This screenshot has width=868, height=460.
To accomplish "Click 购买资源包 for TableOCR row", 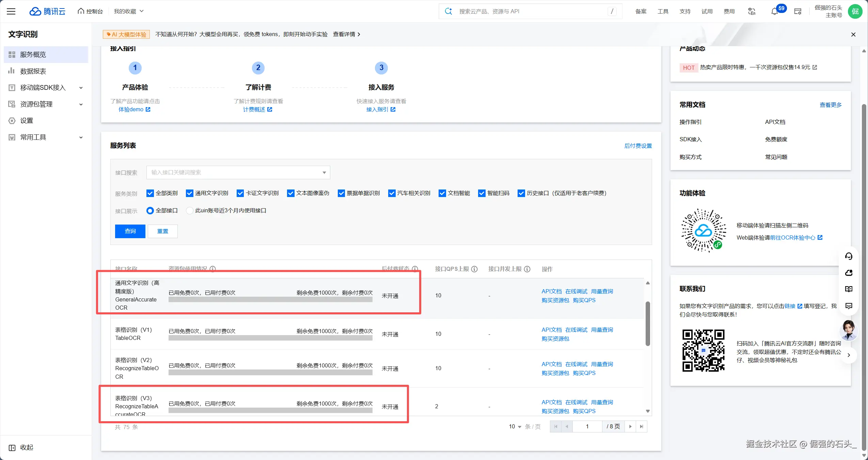I will (555, 339).
